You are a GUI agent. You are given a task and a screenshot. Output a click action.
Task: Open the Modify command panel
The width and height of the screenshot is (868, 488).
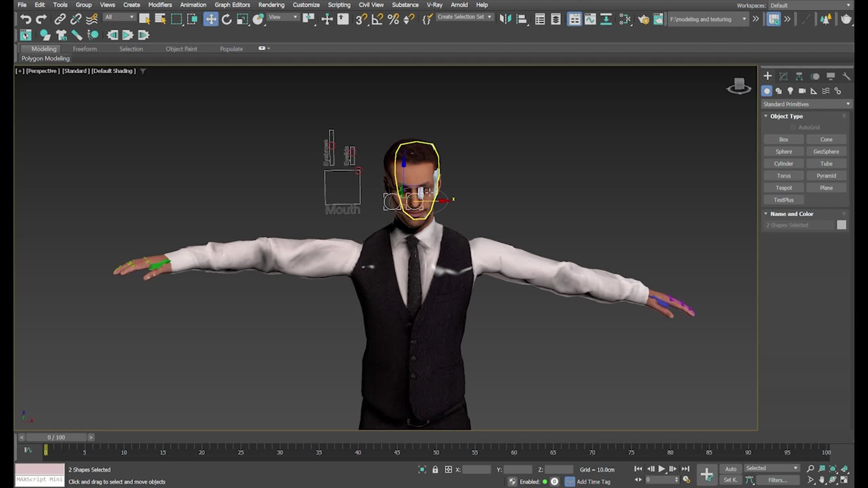click(783, 76)
